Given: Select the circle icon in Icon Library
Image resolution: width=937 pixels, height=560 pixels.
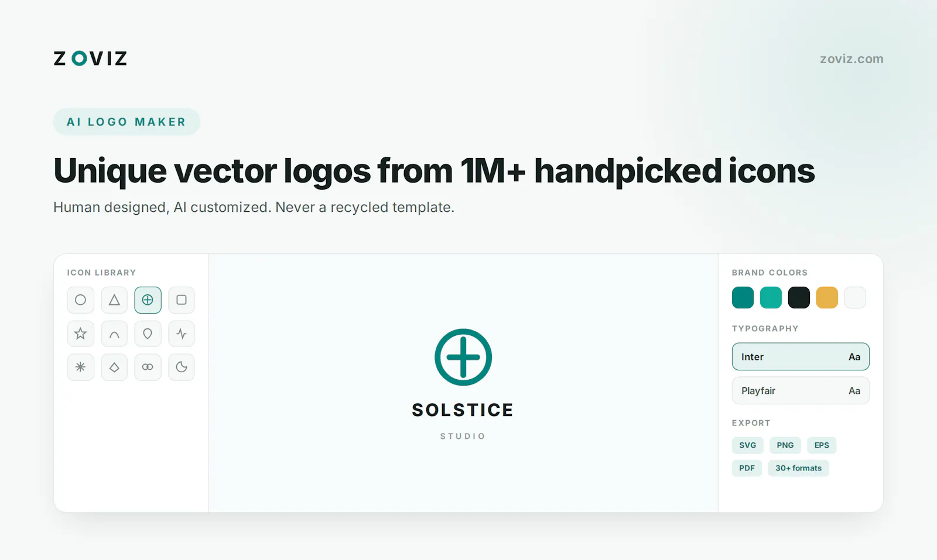Looking at the screenshot, I should click(81, 300).
